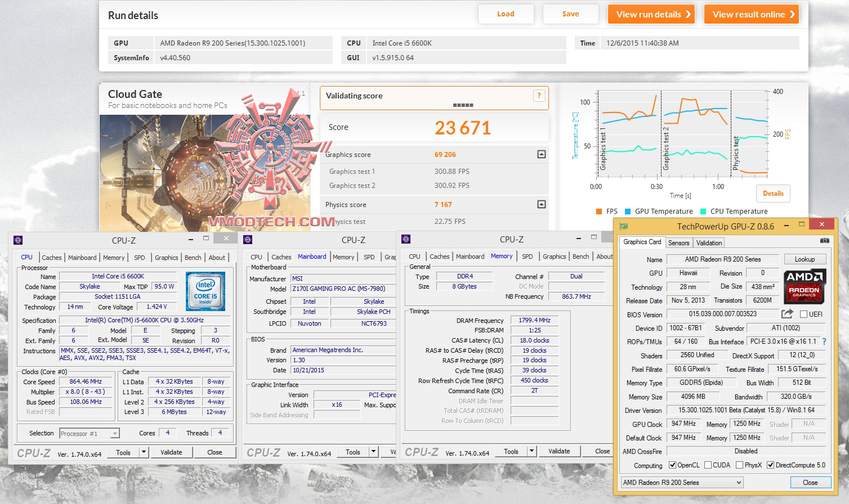
Task: Open Bench tab in CPU-Z processor window
Action: tap(193, 258)
